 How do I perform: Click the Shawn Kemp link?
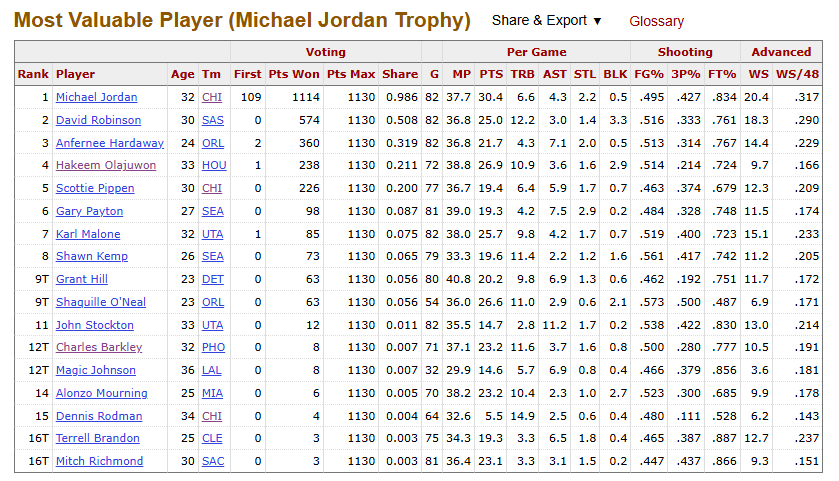[92, 256]
